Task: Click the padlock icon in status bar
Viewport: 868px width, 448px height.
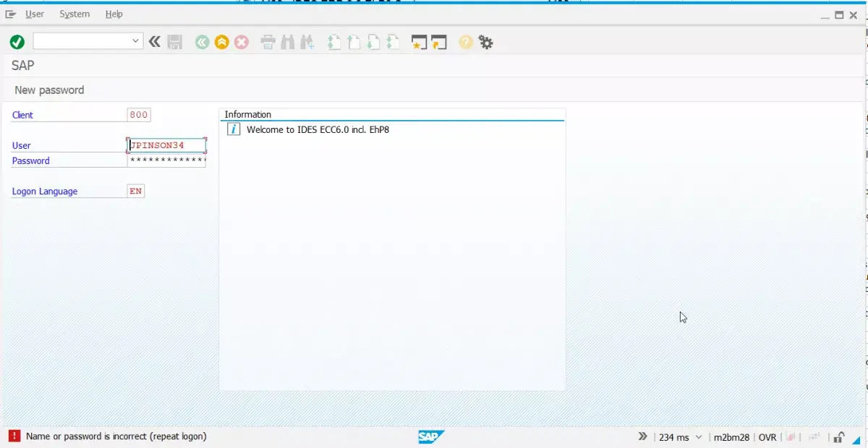Action: pyautogui.click(x=839, y=436)
